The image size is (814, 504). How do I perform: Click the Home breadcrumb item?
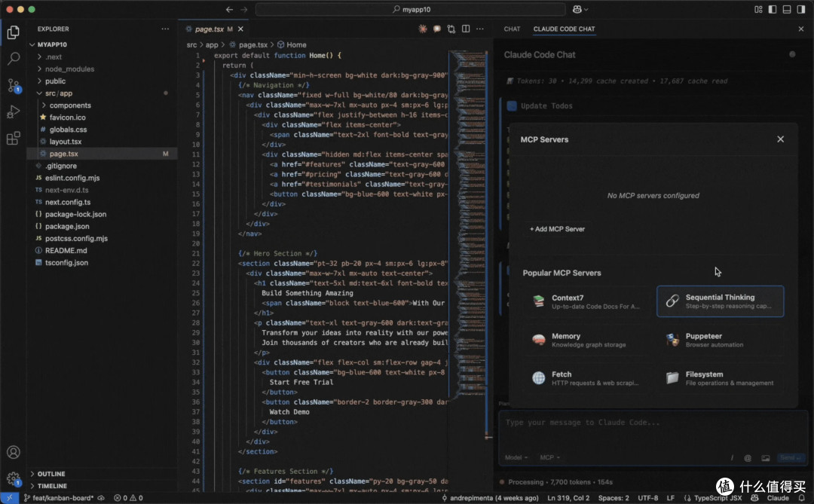coord(292,45)
